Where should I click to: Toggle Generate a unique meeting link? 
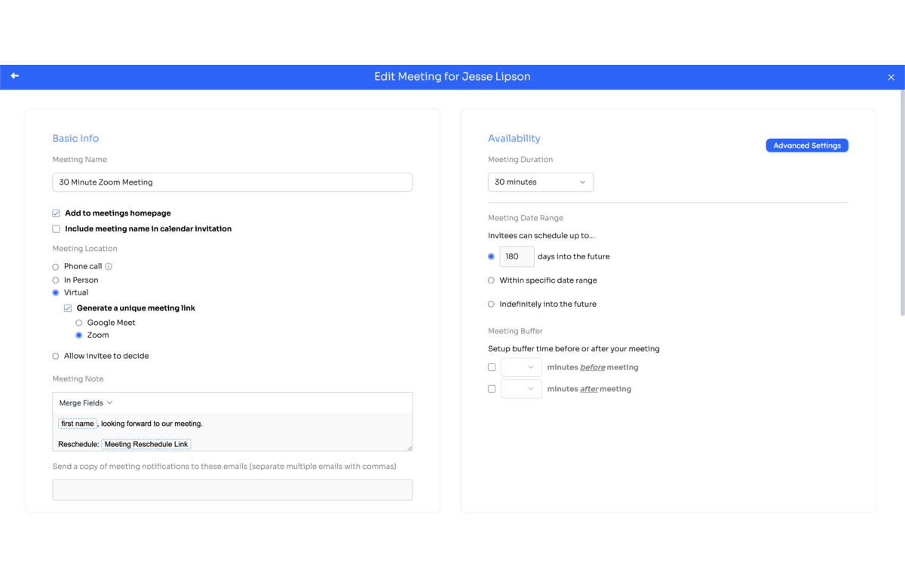(68, 308)
